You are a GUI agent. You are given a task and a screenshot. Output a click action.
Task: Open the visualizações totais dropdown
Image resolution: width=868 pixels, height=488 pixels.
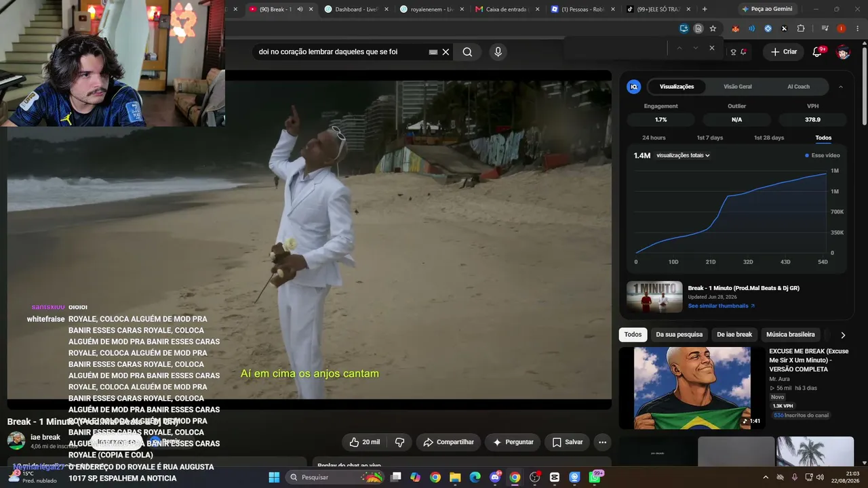pyautogui.click(x=683, y=156)
